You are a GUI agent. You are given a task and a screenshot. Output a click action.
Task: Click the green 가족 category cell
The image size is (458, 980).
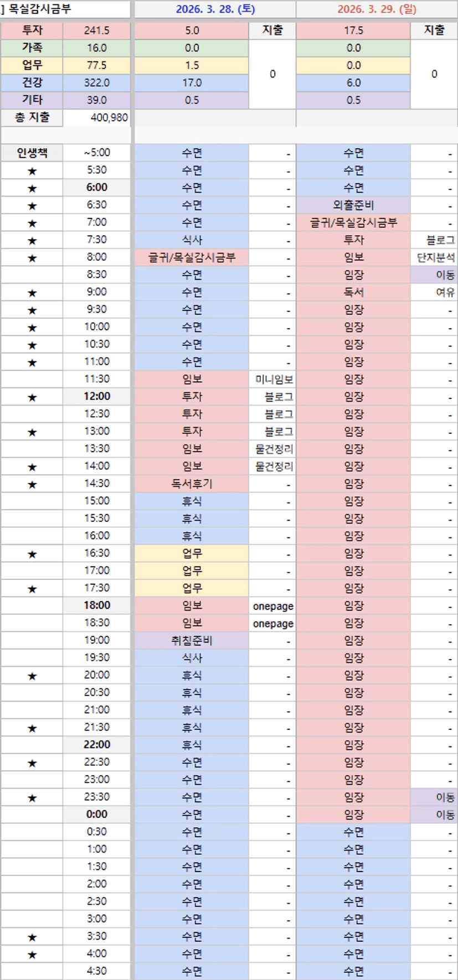pyautogui.click(x=32, y=48)
